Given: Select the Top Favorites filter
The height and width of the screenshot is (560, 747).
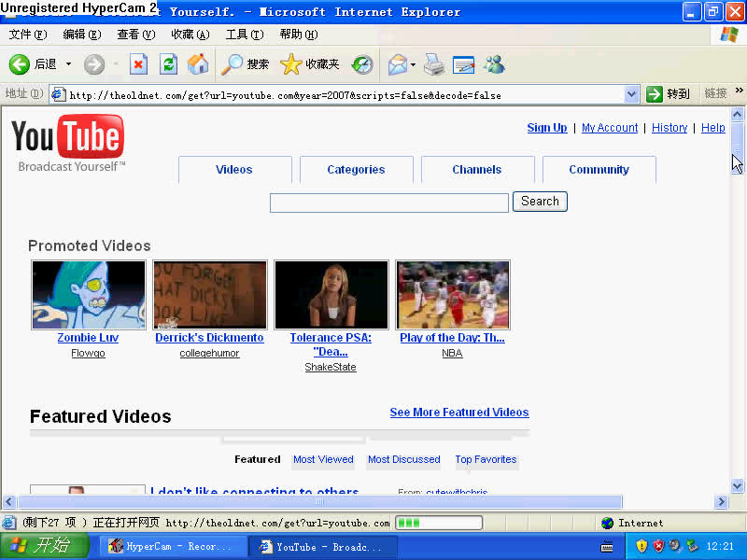Looking at the screenshot, I should (x=486, y=459).
